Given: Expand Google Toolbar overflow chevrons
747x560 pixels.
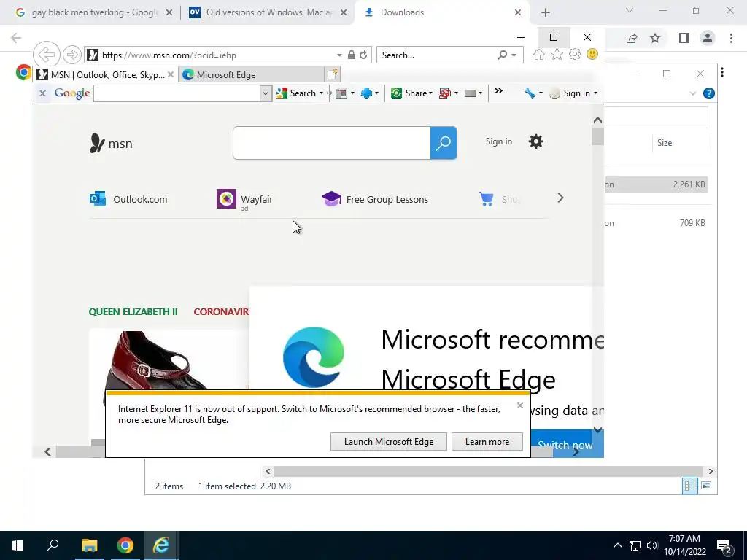Looking at the screenshot, I should tap(498, 91).
